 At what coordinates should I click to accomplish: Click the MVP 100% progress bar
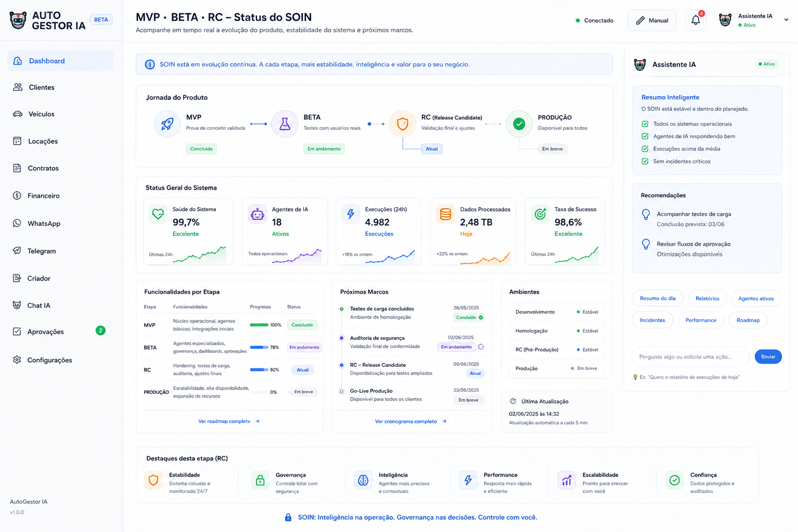coord(259,325)
